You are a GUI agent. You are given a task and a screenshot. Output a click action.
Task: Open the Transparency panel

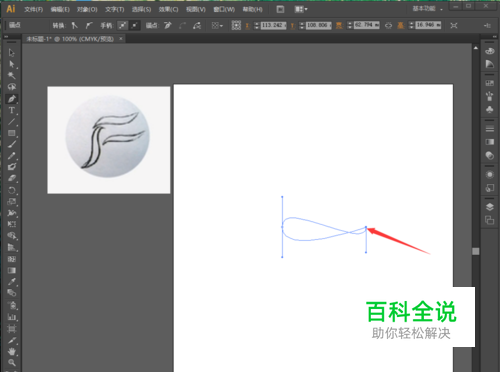490,155
